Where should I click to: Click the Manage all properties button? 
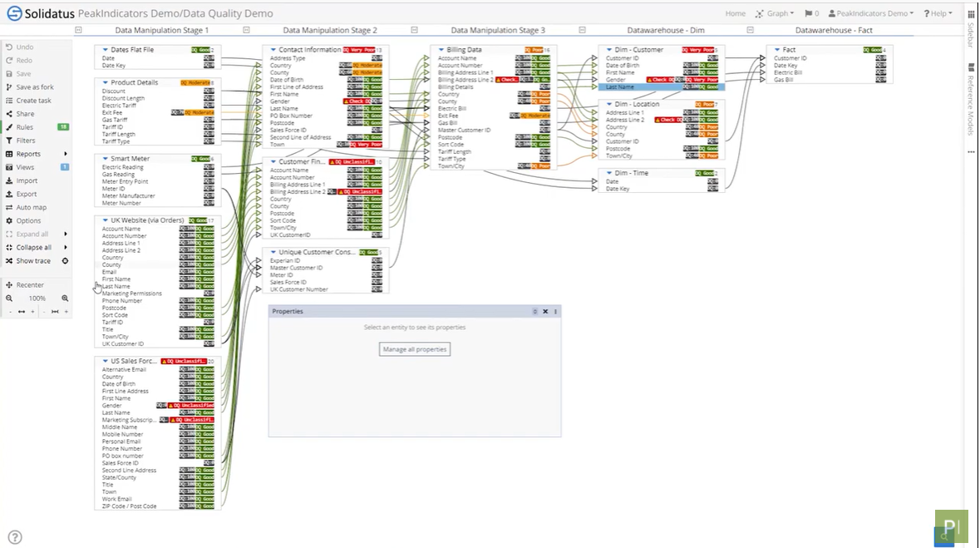pos(415,349)
